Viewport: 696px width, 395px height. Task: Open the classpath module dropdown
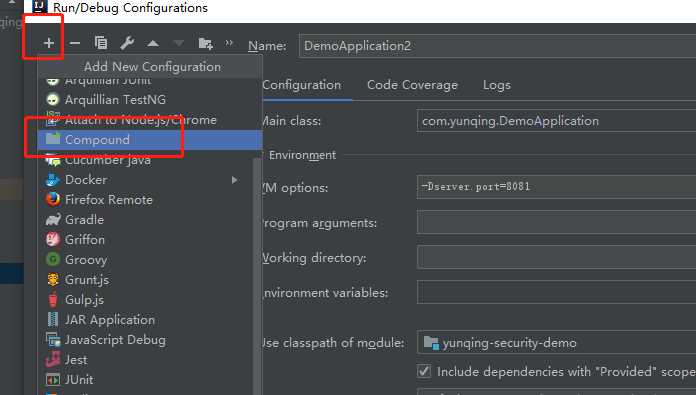(556, 343)
